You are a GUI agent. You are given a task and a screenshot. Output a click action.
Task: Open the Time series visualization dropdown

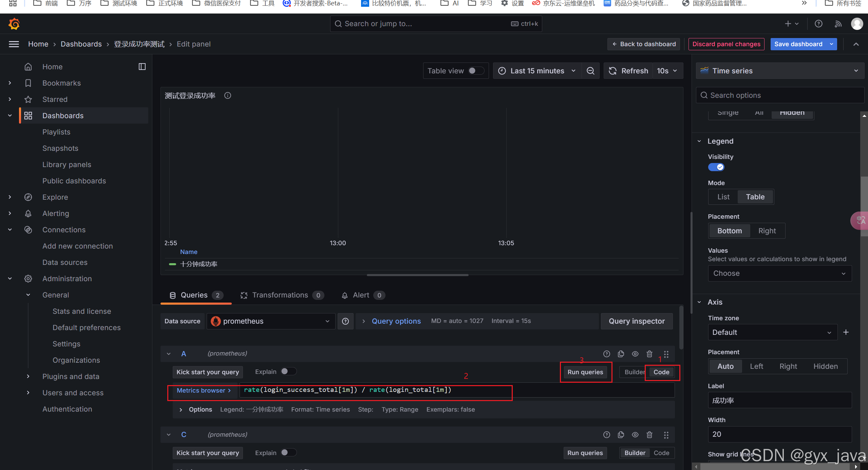780,71
